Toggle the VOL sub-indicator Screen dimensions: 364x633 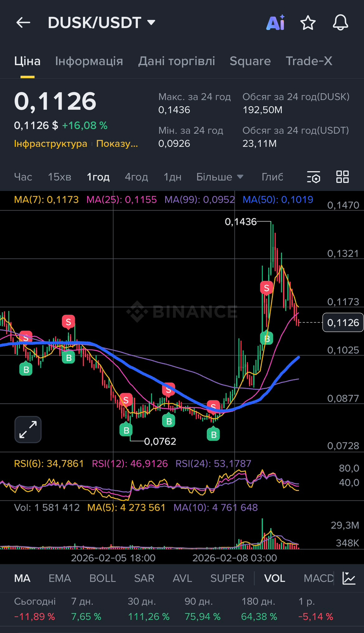tap(275, 578)
